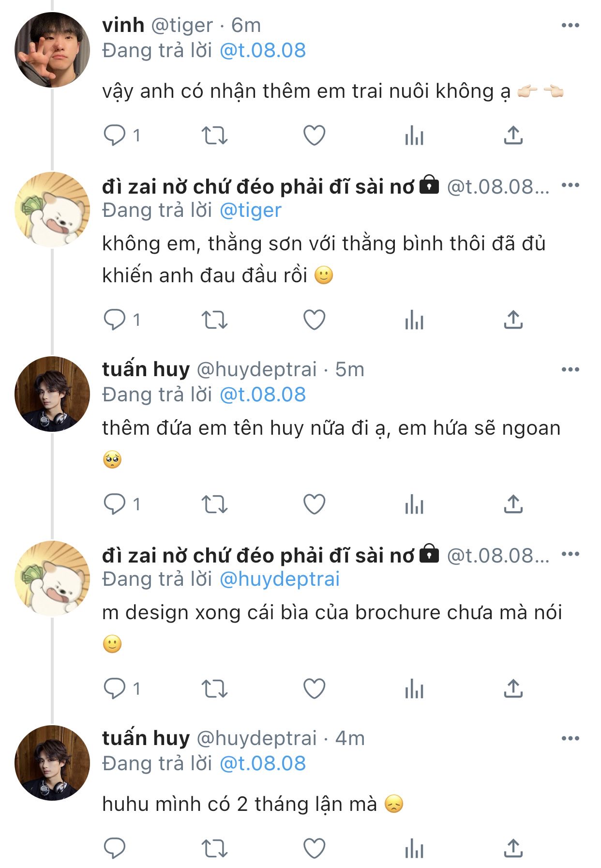This screenshot has height=868, width=601.
Task: Open tuấn huy's avatar on 5m tweet
Action: point(52,394)
